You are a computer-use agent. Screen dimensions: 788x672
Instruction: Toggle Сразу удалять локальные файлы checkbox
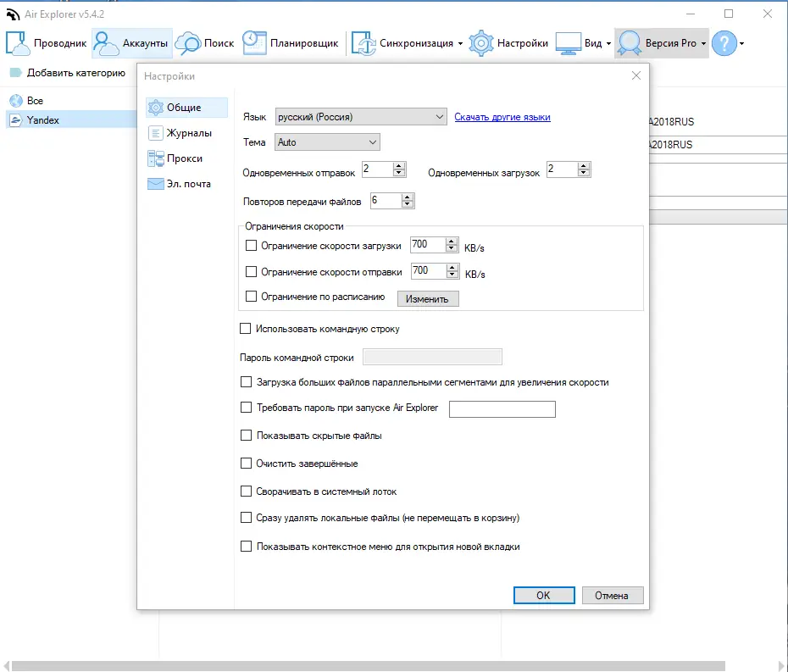coord(246,518)
